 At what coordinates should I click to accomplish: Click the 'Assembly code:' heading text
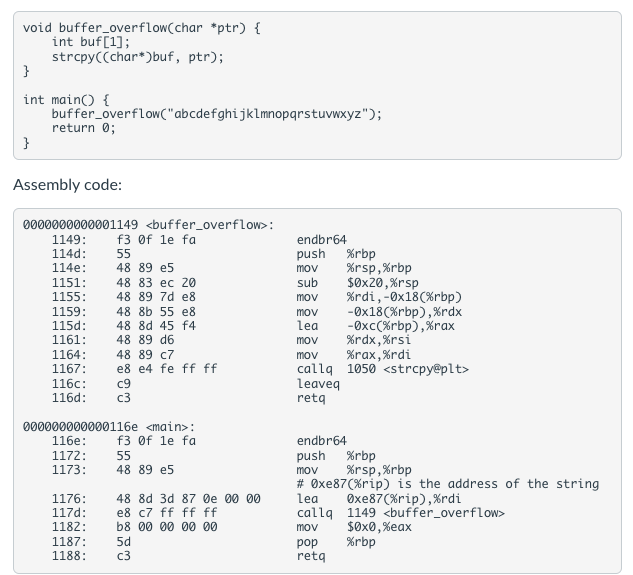click(x=67, y=185)
